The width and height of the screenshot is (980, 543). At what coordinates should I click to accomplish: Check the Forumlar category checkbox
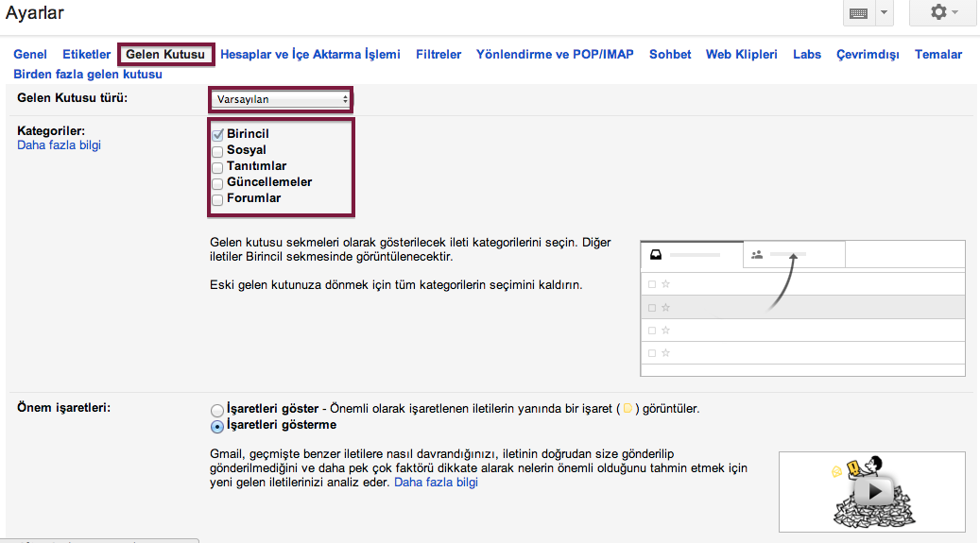(x=217, y=199)
